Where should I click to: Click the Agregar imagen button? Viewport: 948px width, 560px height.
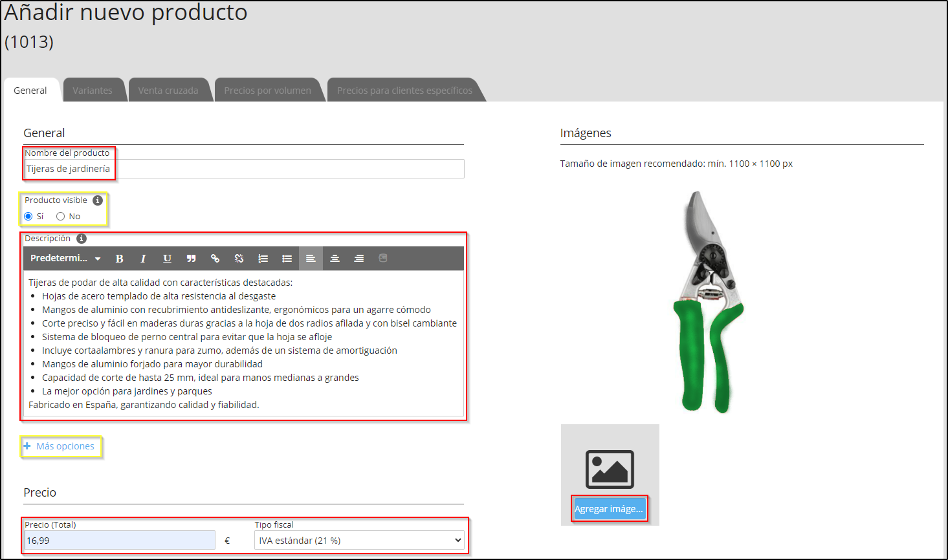609,509
